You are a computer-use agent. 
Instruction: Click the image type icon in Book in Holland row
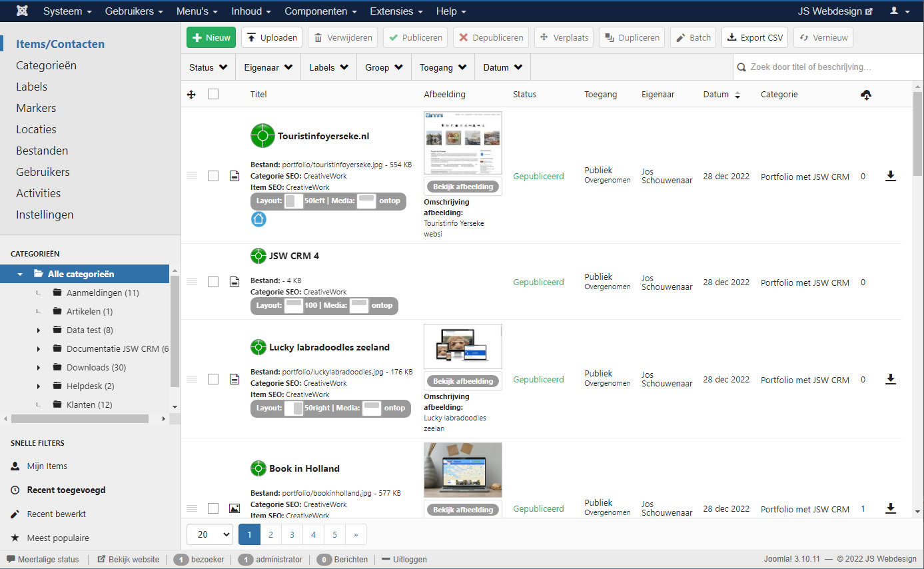tap(234, 508)
